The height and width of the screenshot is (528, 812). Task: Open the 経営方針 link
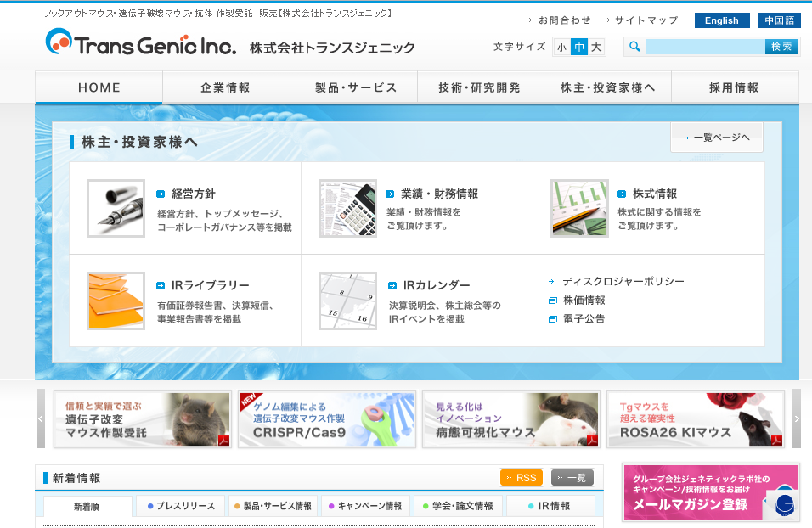tap(193, 194)
